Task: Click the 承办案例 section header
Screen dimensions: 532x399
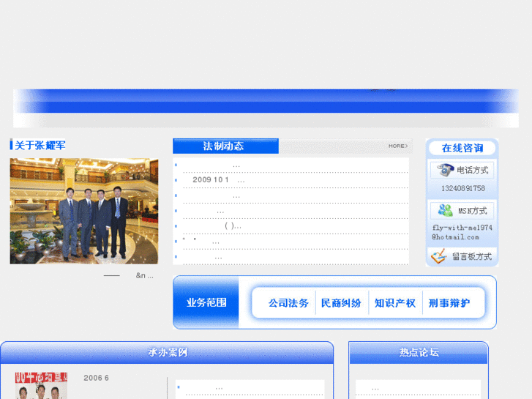Action: pos(167,352)
